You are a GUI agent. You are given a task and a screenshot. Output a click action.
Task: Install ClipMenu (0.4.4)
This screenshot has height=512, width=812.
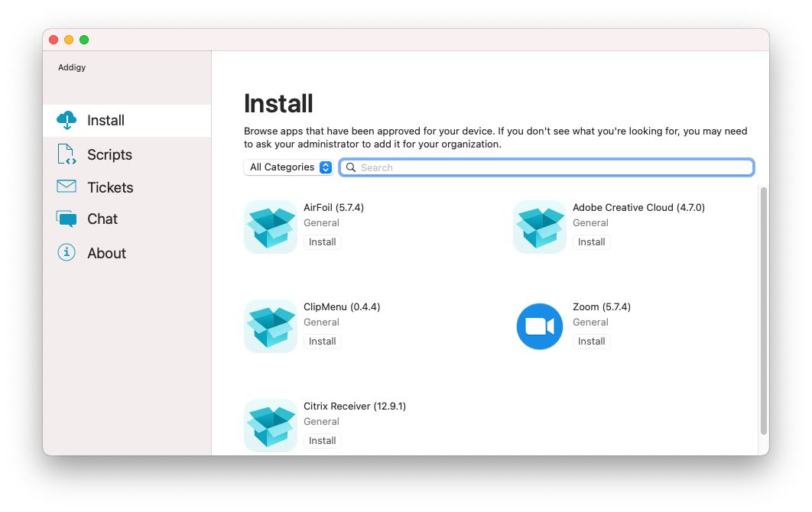[322, 341]
